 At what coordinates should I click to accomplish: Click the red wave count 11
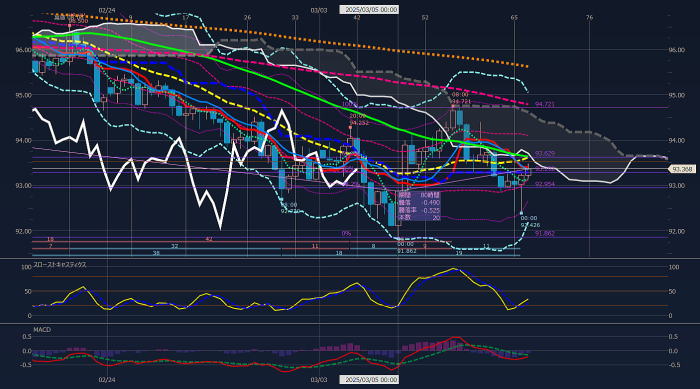click(315, 246)
